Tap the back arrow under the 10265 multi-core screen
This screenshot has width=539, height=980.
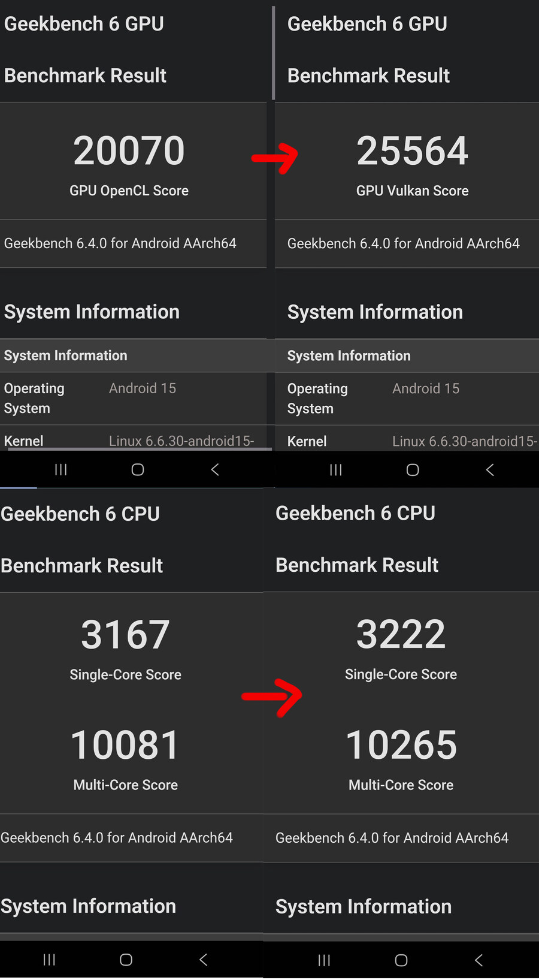[x=479, y=960]
